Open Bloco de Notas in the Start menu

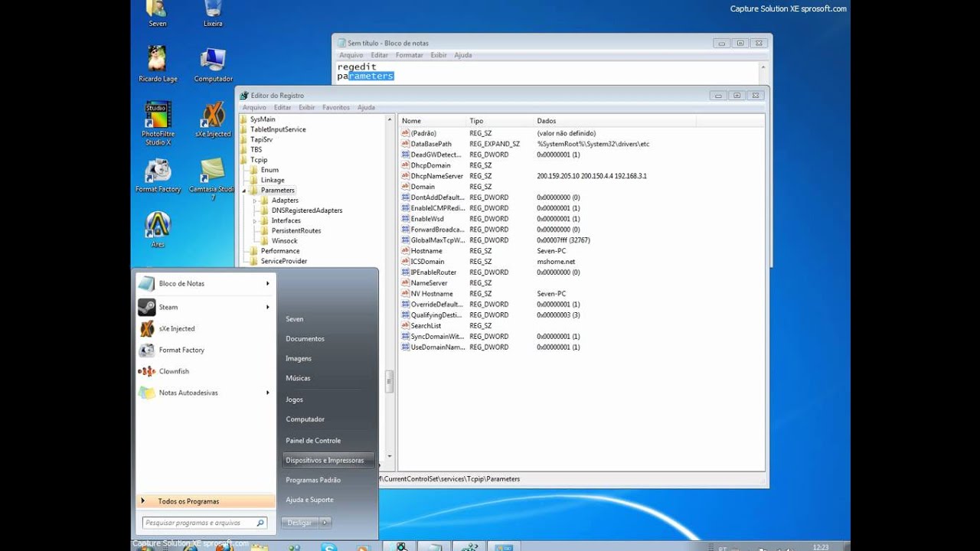pyautogui.click(x=205, y=283)
